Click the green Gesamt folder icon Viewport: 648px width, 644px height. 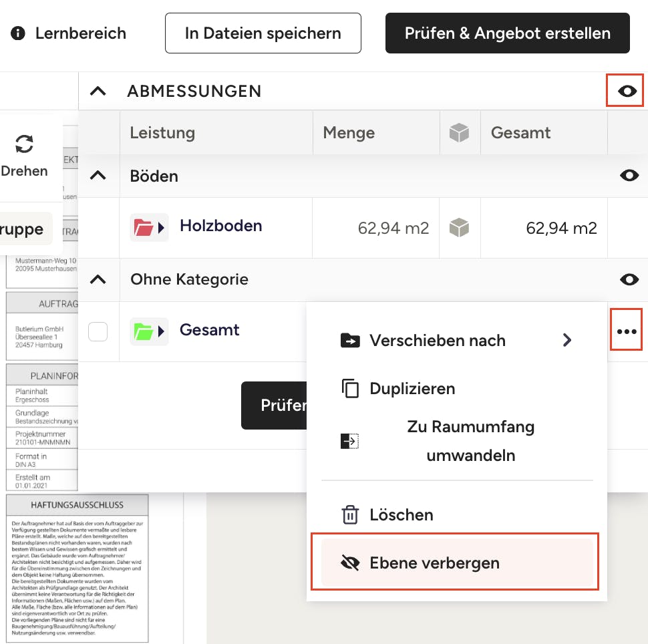(144, 331)
